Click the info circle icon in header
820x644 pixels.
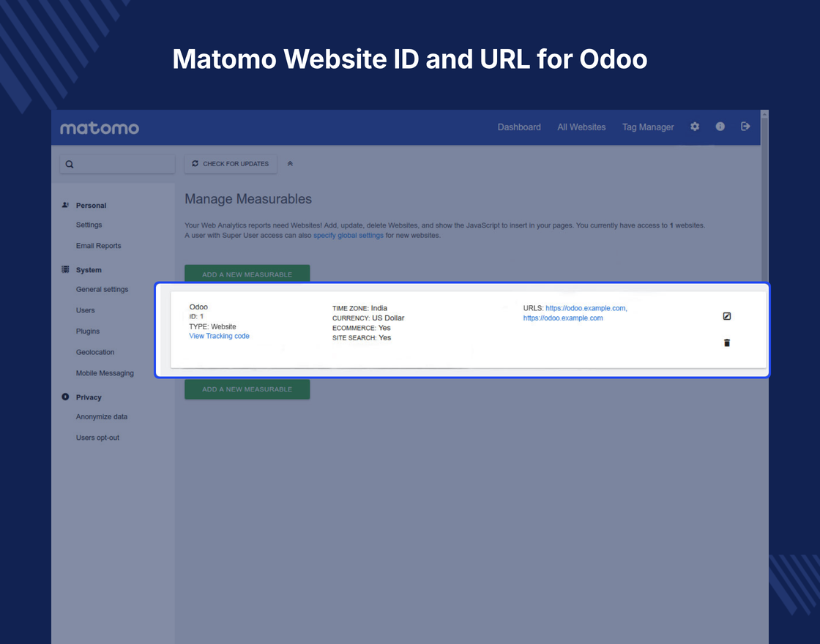720,127
